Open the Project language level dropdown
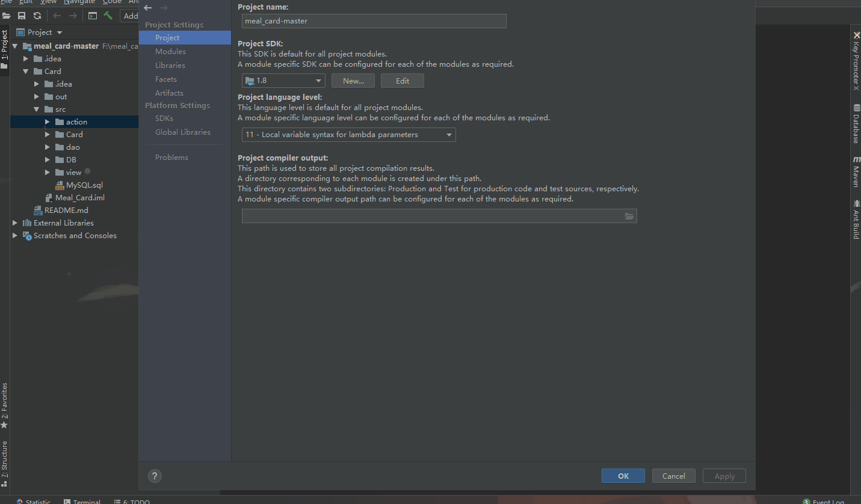861x504 pixels. [348, 135]
